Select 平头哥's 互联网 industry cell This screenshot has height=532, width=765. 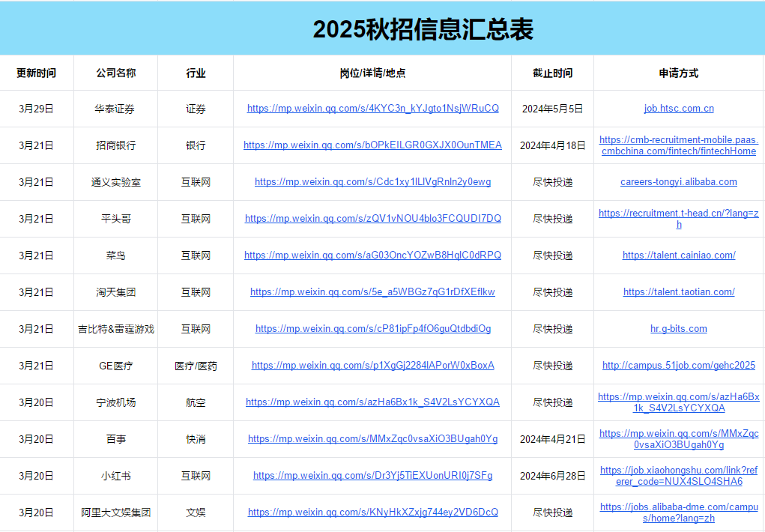click(196, 219)
